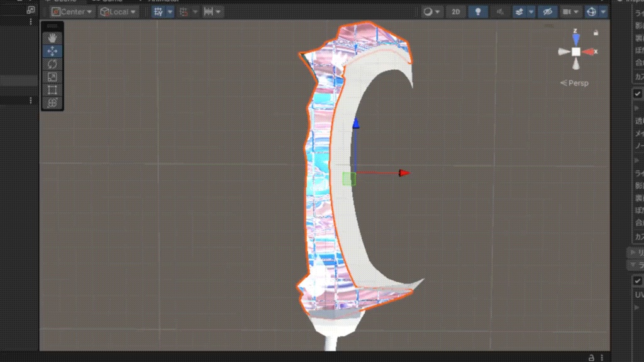
Task: Expand the foldout arrow below the UV row
Action: (636, 307)
